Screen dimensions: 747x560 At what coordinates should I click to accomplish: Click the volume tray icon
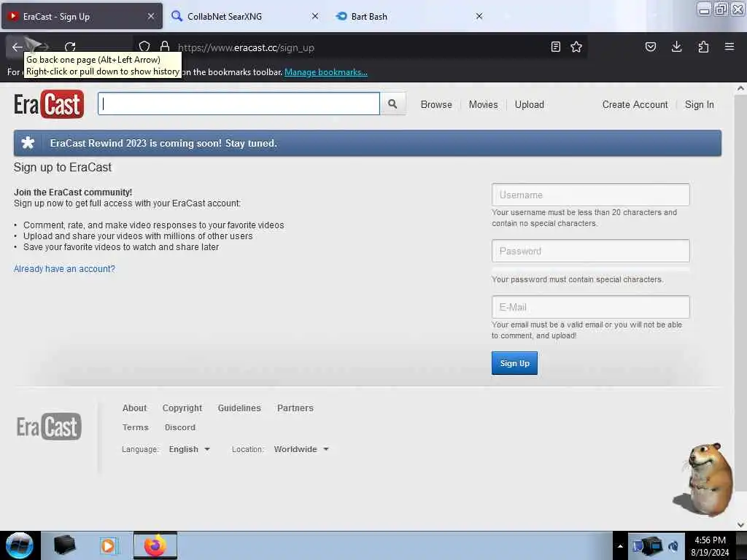(x=673, y=546)
